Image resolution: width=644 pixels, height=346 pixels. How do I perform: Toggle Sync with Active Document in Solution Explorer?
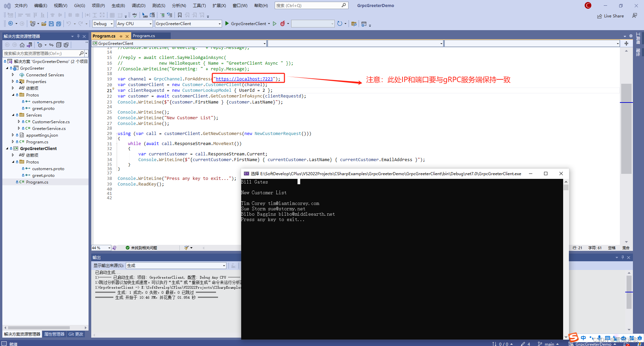pyautogui.click(x=51, y=45)
